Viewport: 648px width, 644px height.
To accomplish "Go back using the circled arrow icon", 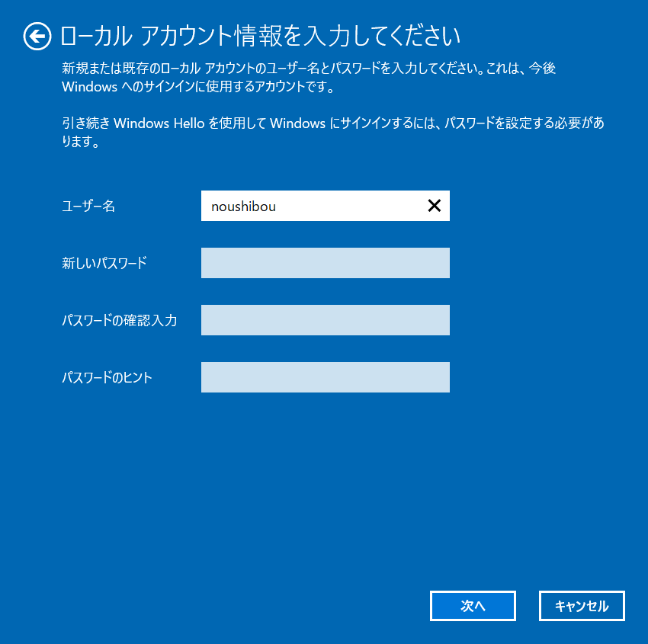I will coord(37,37).
